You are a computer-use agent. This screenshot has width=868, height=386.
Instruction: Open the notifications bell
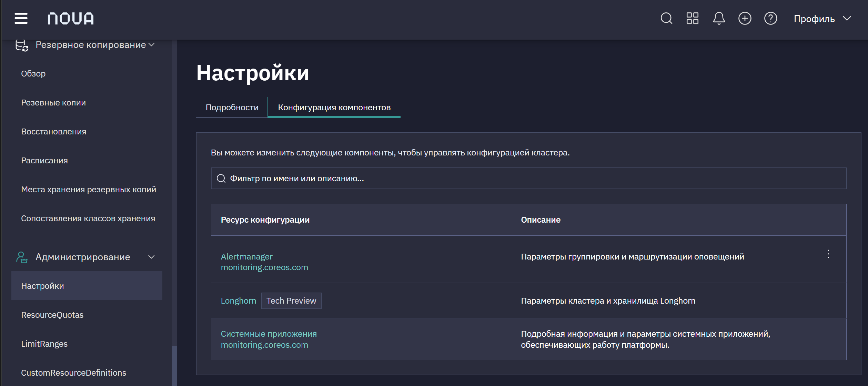(719, 18)
